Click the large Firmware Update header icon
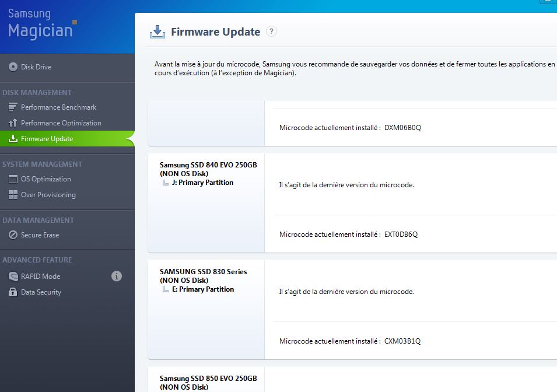The width and height of the screenshot is (557, 392). 157,32
